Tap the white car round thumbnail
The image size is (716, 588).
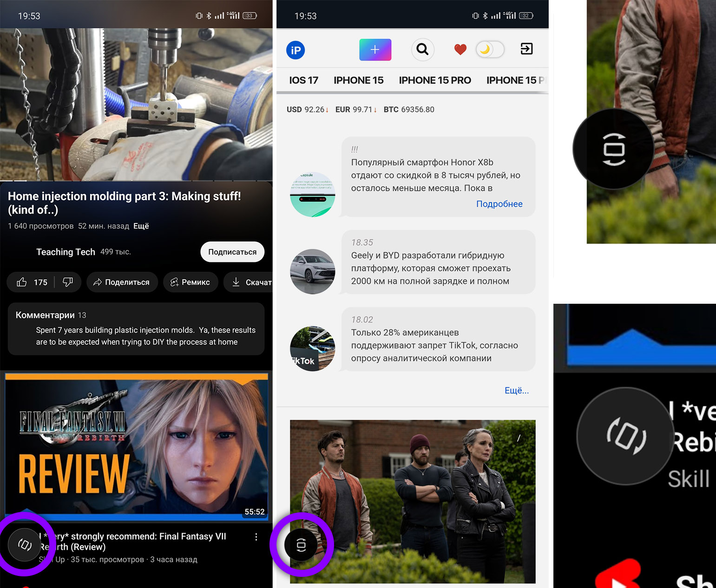(313, 272)
